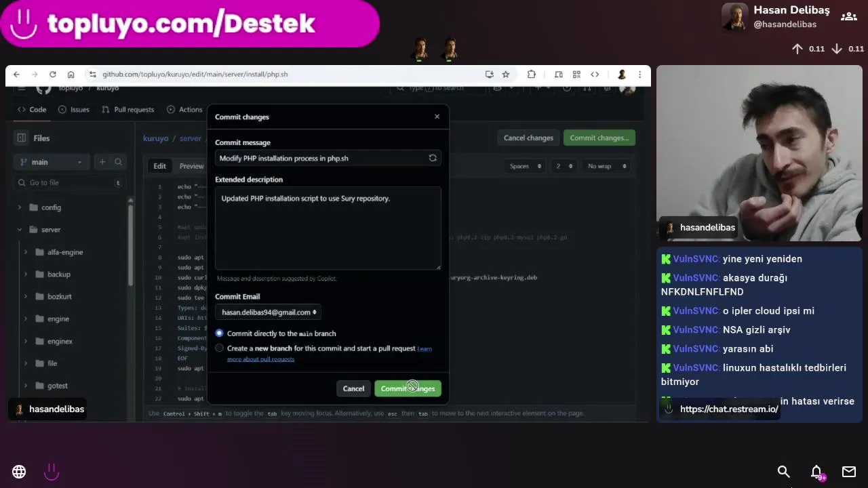Click the browser forward arrow
This screenshot has height=488, width=868.
tap(35, 75)
